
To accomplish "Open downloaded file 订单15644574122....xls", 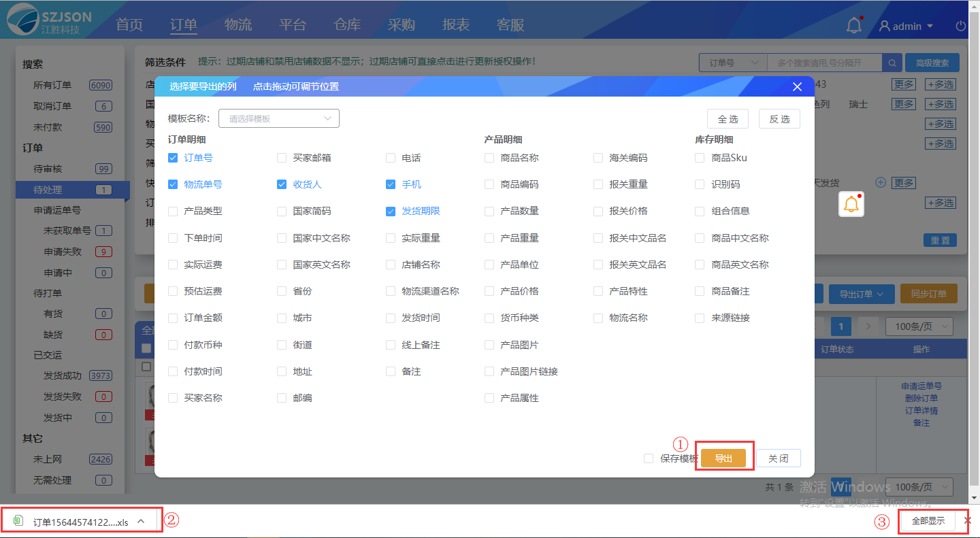I will point(80,522).
